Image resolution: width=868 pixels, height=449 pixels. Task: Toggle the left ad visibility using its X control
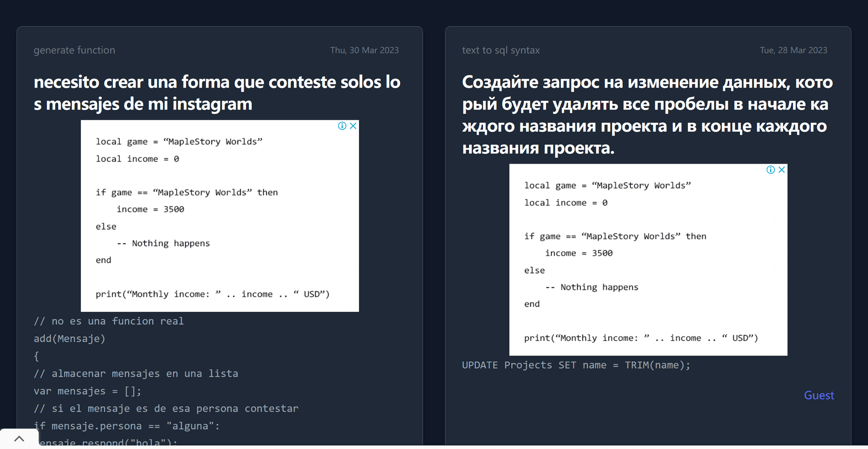[x=353, y=126]
